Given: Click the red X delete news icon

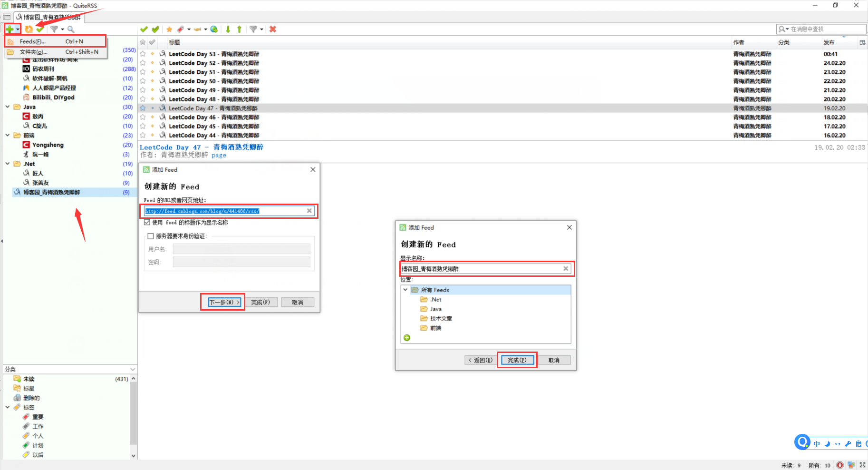Looking at the screenshot, I should 273,29.
